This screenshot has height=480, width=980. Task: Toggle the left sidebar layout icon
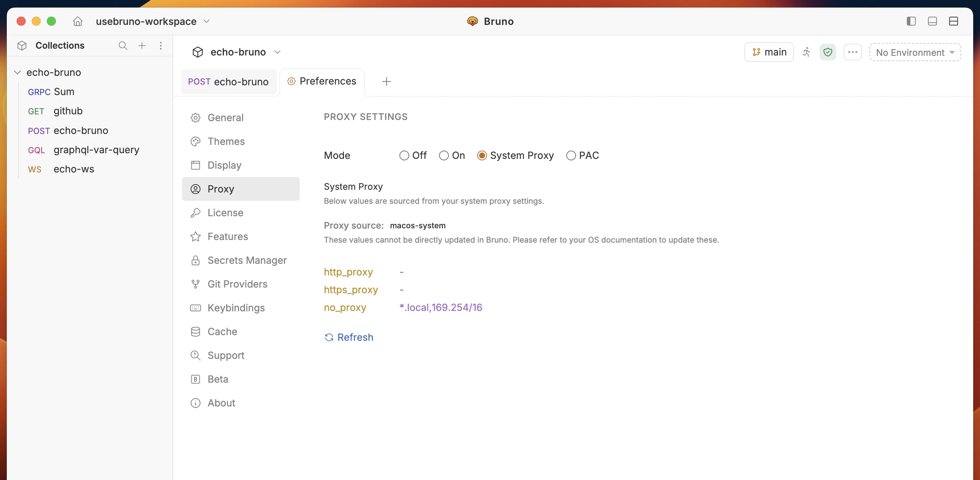pyautogui.click(x=911, y=21)
